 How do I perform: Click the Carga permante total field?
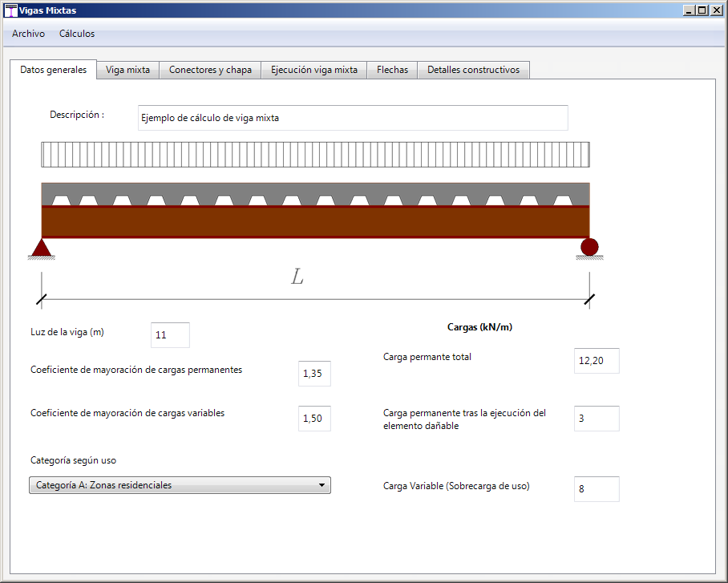(x=597, y=361)
